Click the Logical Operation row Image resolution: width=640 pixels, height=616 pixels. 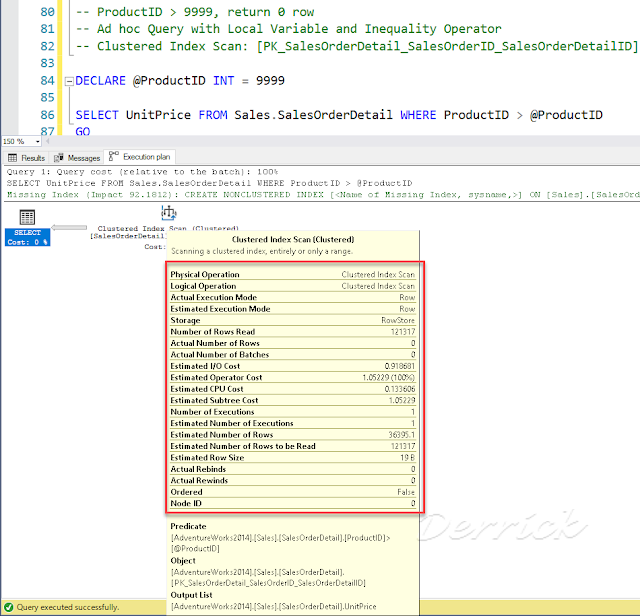292,286
